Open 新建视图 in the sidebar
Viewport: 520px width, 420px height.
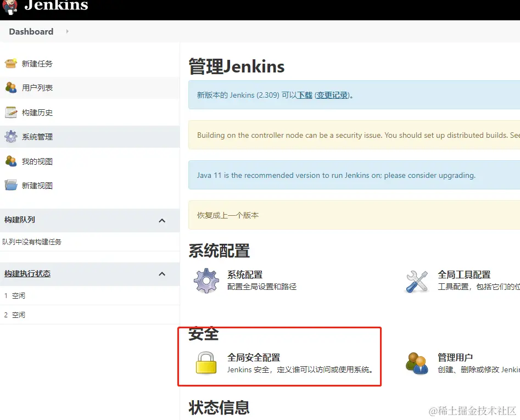pos(37,186)
